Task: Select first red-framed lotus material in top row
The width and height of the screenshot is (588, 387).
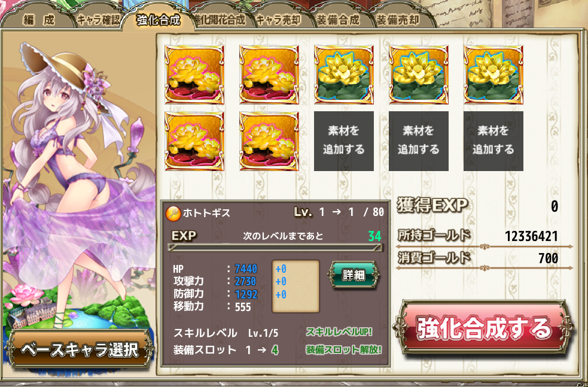Action: tap(194, 74)
